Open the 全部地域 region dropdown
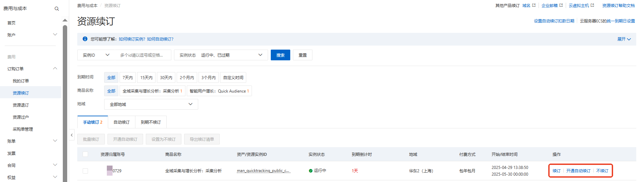644x182 pixels. click(x=151, y=104)
